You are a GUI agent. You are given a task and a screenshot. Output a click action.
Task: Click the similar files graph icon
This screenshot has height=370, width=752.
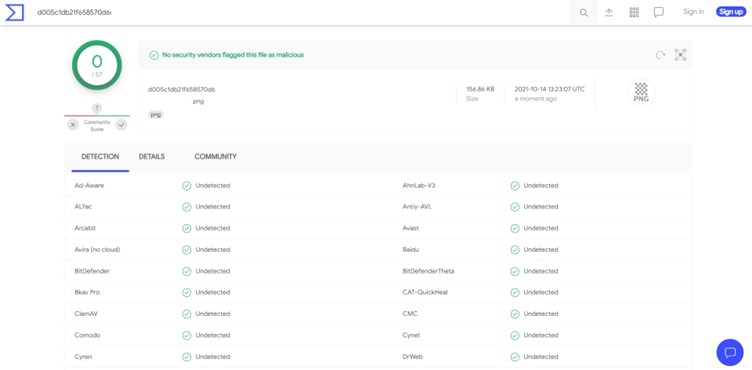tap(681, 55)
